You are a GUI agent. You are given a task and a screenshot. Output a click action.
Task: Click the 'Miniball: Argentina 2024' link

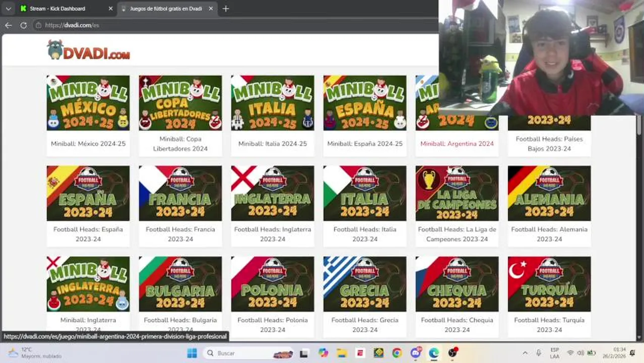tap(457, 144)
